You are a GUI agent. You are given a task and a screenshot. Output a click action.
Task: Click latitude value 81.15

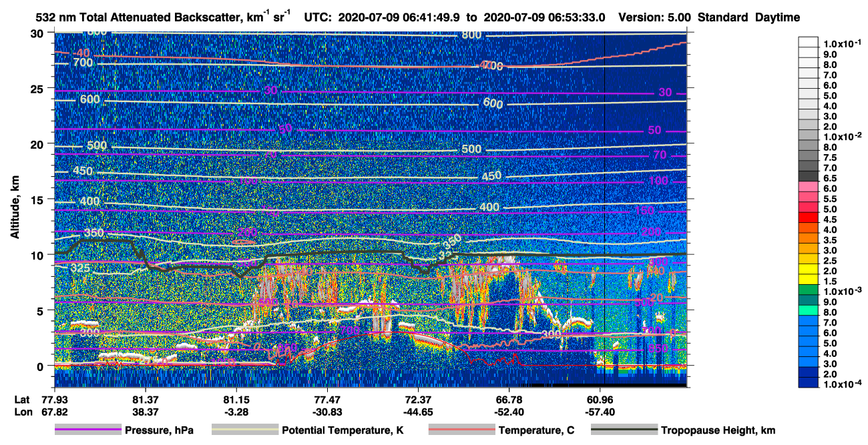point(236,398)
